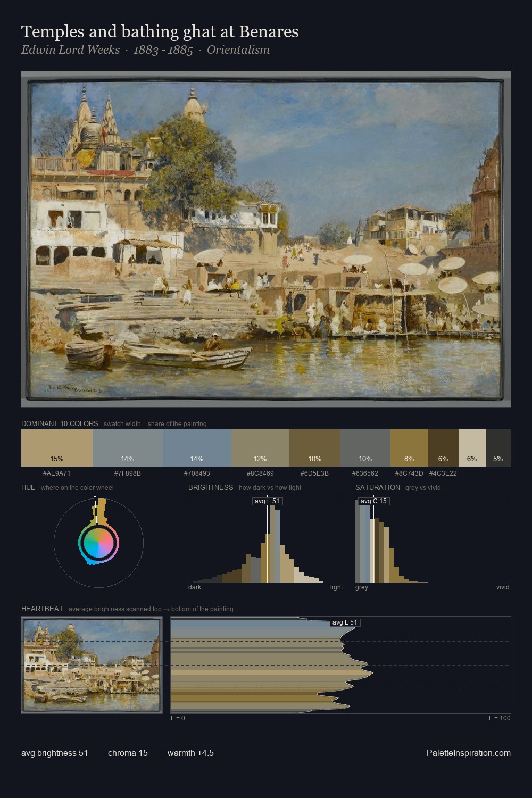The width and height of the screenshot is (532, 798).
Task: Click the hue color wheel center
Action: (x=98, y=543)
